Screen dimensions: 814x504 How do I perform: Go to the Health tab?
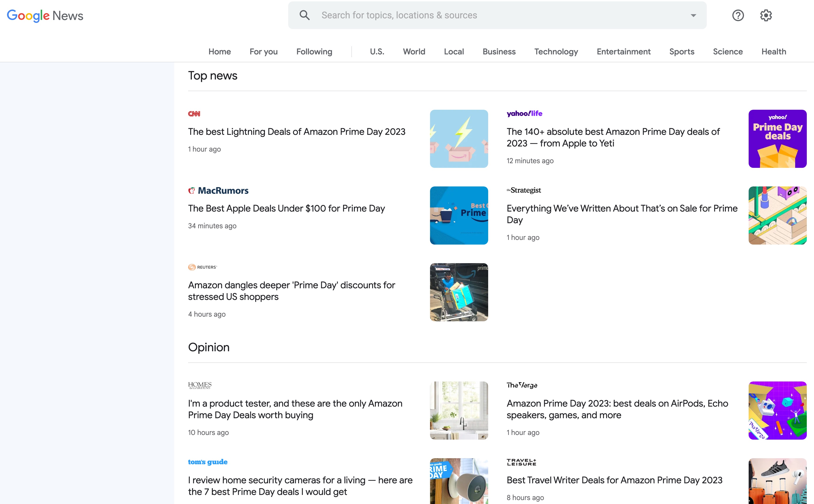(x=774, y=52)
